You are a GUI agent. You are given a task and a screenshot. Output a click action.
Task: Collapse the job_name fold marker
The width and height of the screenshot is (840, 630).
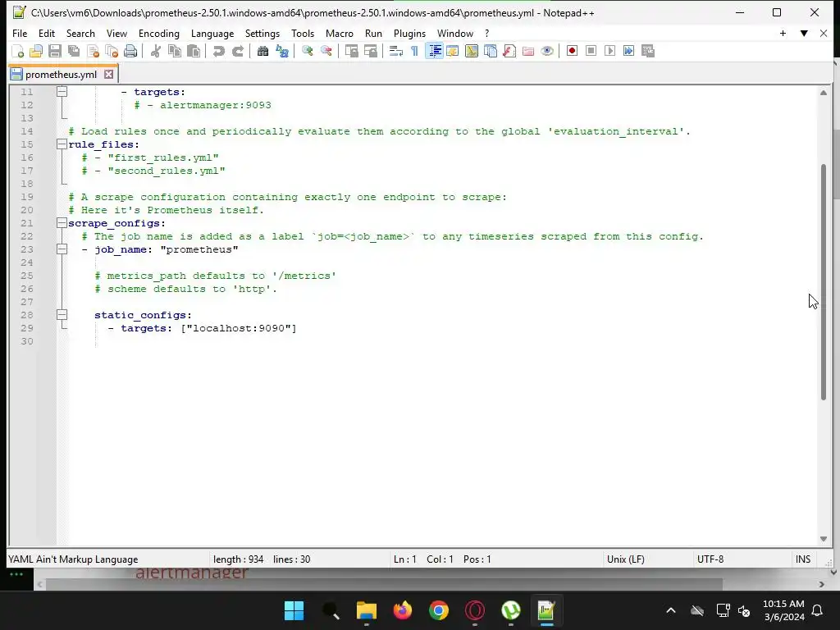tap(62, 249)
